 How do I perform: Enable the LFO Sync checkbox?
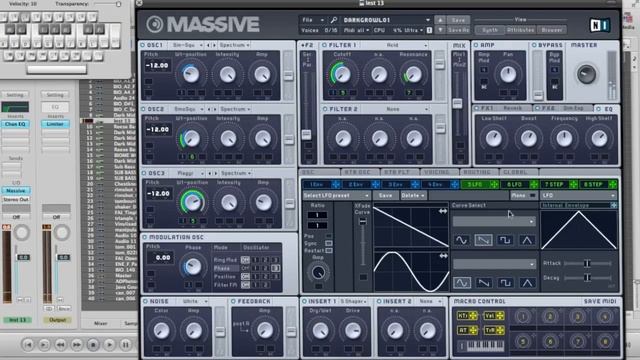(329, 243)
